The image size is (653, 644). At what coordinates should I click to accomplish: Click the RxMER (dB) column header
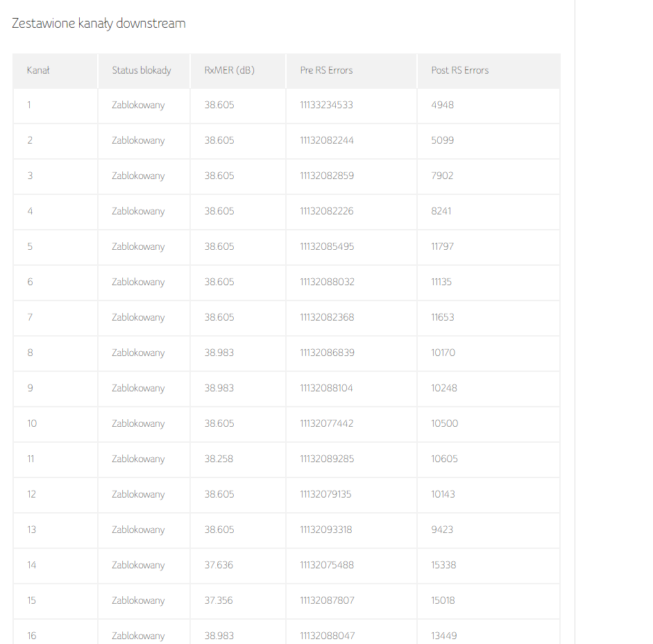tap(230, 70)
